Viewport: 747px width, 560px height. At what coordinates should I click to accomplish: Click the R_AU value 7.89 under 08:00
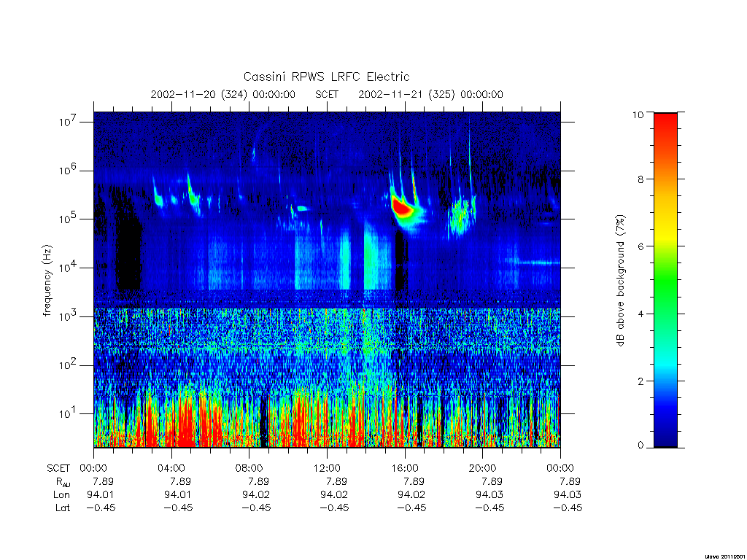coord(259,481)
